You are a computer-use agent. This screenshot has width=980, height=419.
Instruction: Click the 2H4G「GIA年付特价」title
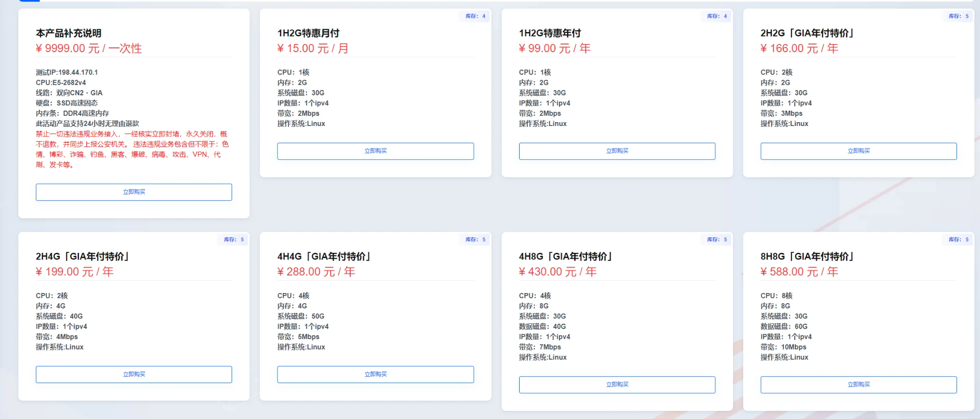pyautogui.click(x=82, y=256)
